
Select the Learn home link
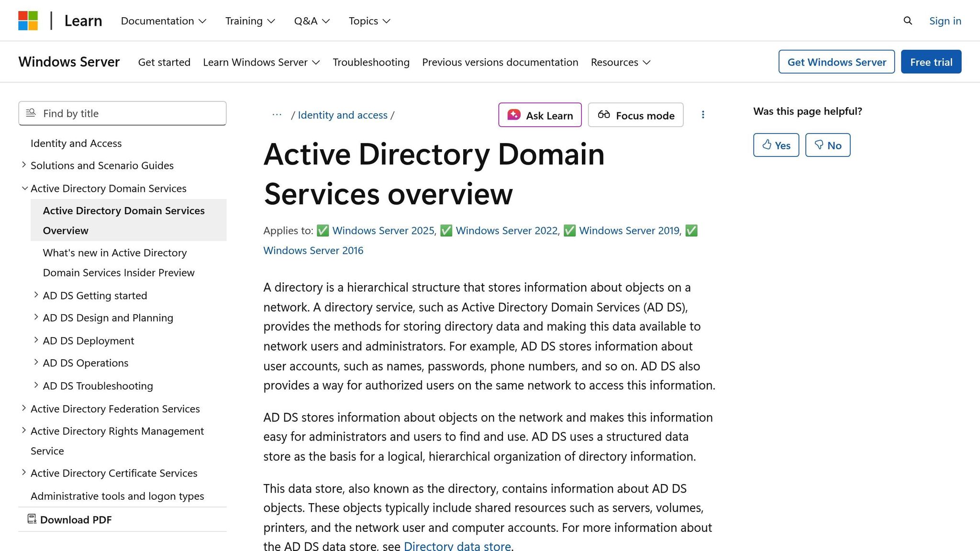83,21
